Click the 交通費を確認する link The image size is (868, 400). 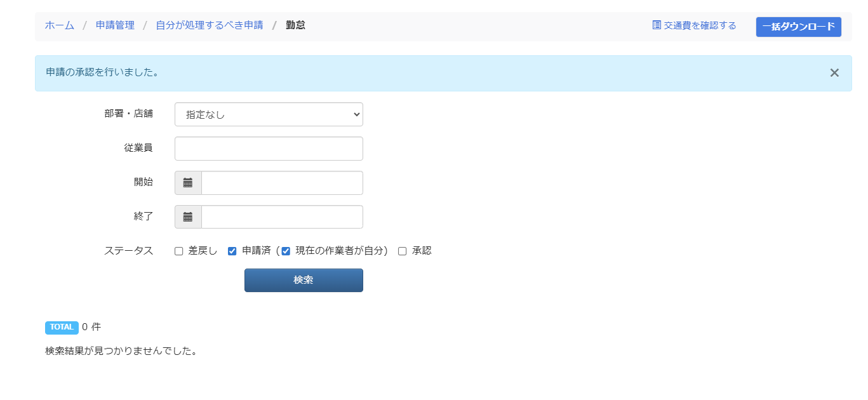[695, 25]
